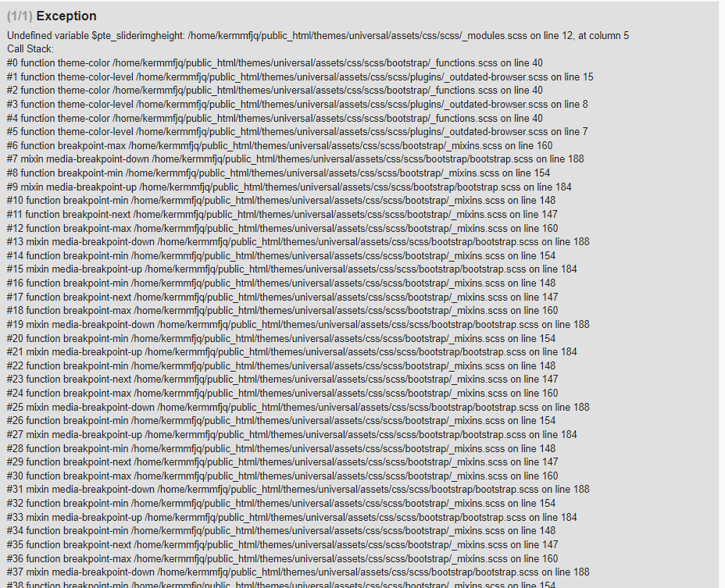725x588 pixels.
Task: Click stack frame #7 media-breakpoint-down
Action: [295, 159]
